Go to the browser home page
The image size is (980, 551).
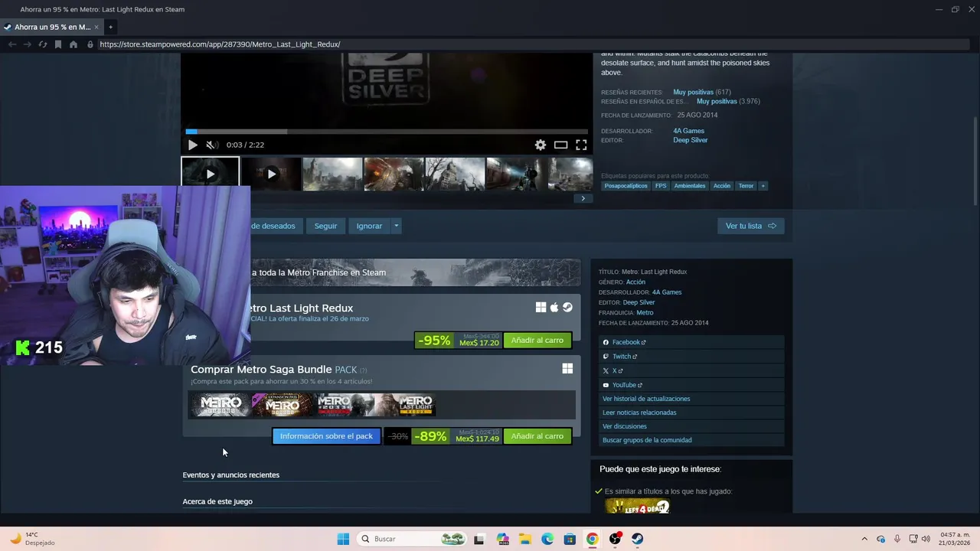[x=73, y=44]
